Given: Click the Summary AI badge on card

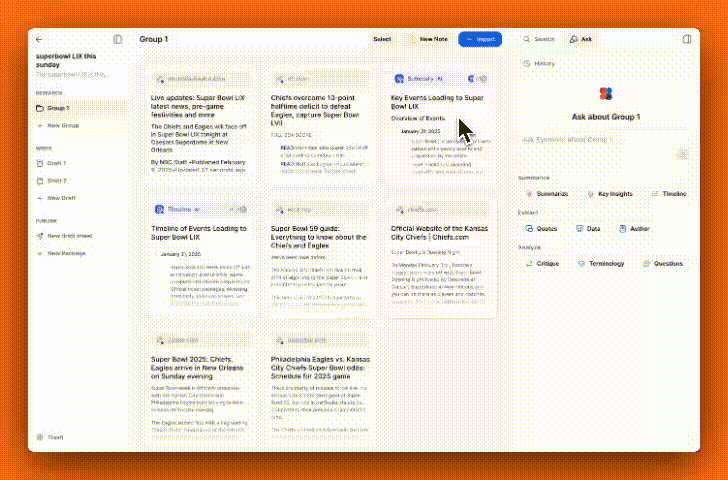Looking at the screenshot, I should point(418,79).
